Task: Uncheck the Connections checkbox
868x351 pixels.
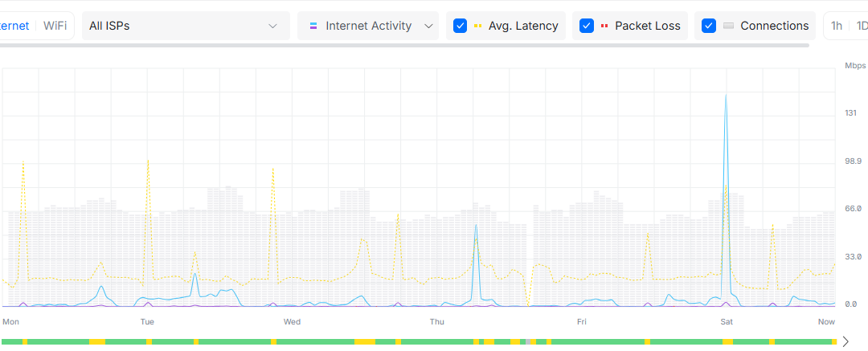Action: tap(709, 26)
